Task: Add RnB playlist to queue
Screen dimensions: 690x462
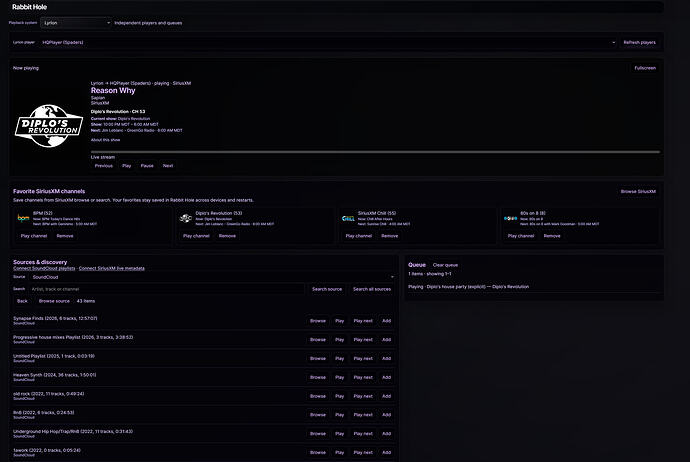Action: pos(386,415)
